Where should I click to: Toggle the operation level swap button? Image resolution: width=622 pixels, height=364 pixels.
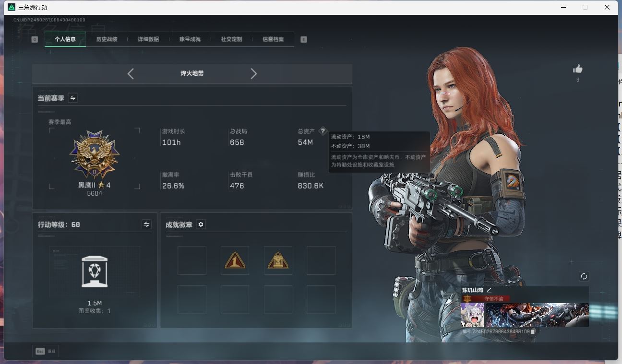pyautogui.click(x=146, y=224)
